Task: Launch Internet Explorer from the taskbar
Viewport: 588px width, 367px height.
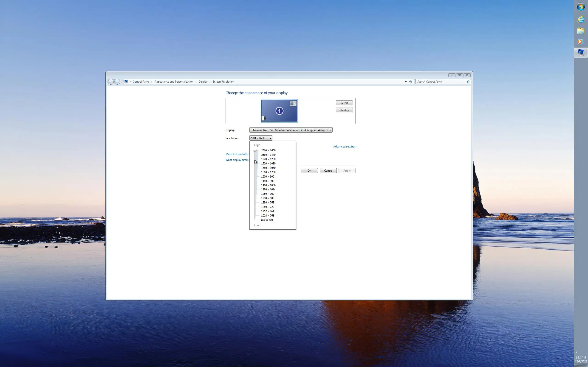Action: point(581,19)
